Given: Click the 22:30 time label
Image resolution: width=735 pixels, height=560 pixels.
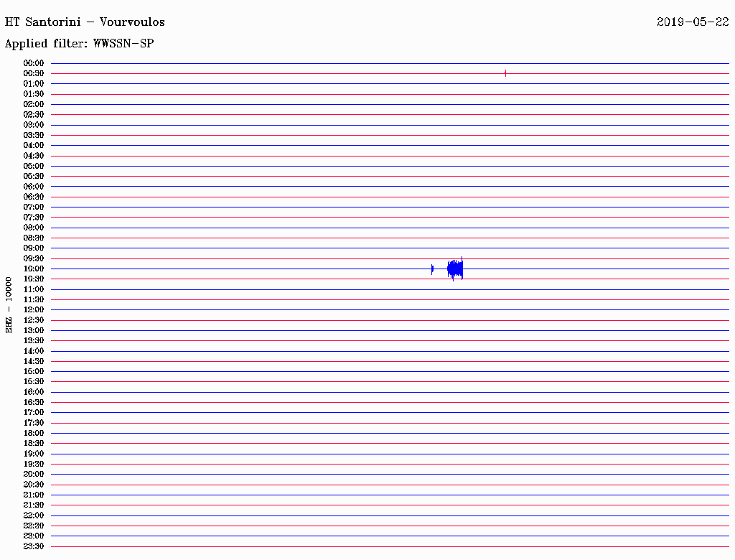Looking at the screenshot, I should [34, 526].
